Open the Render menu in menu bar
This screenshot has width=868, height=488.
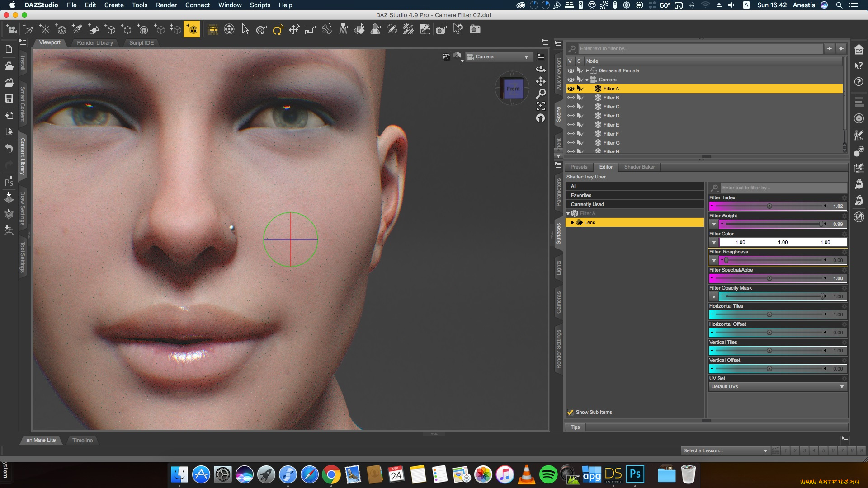click(166, 5)
